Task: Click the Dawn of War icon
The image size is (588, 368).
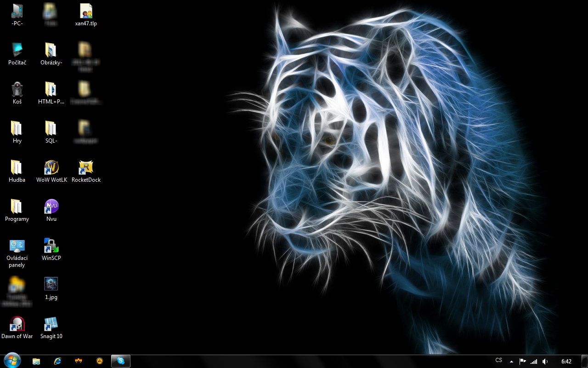Action: 17,324
